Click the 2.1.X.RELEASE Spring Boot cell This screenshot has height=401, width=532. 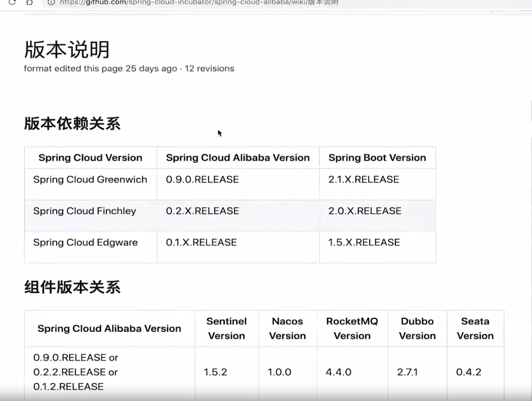tap(364, 180)
